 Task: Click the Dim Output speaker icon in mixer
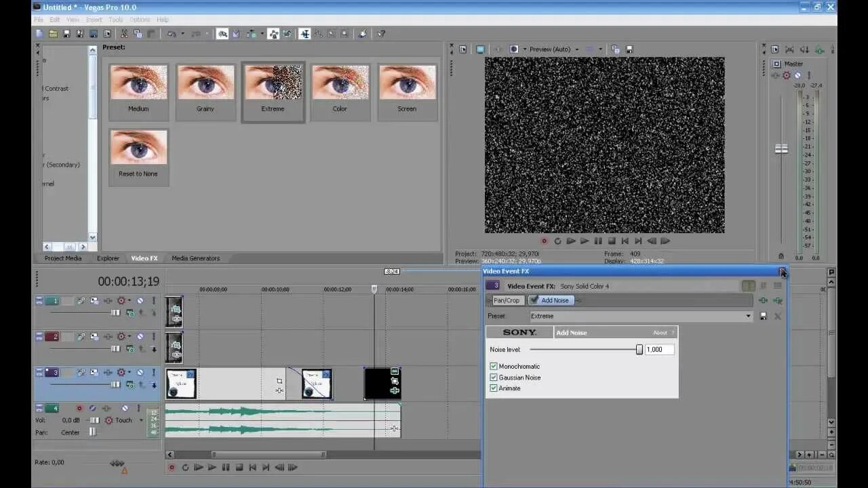point(804,49)
